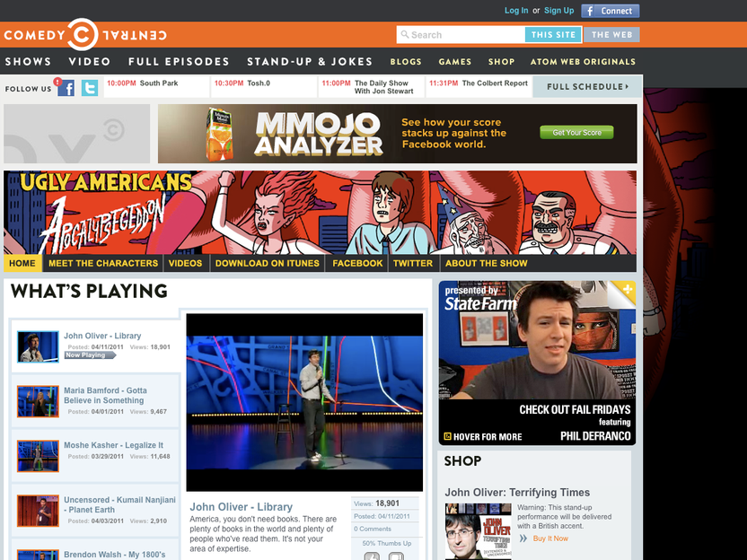Open Uncensored - Kumail Nanjiani - Planet Earth
747x560 pixels.
(119, 504)
